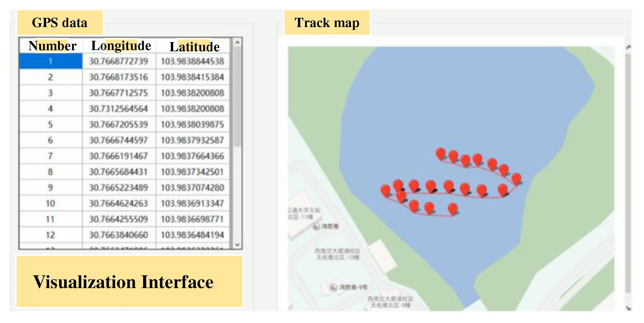644x323 pixels.
Task: Click the Latitude column header
Action: pos(194,47)
